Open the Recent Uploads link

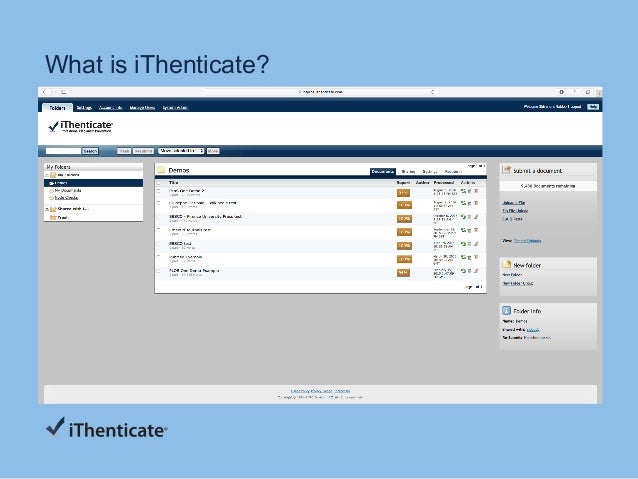click(x=527, y=241)
